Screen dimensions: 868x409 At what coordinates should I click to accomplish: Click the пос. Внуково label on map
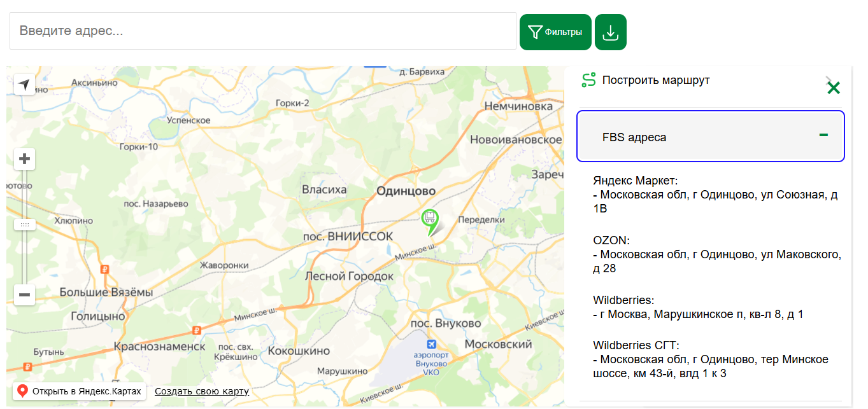[446, 324]
